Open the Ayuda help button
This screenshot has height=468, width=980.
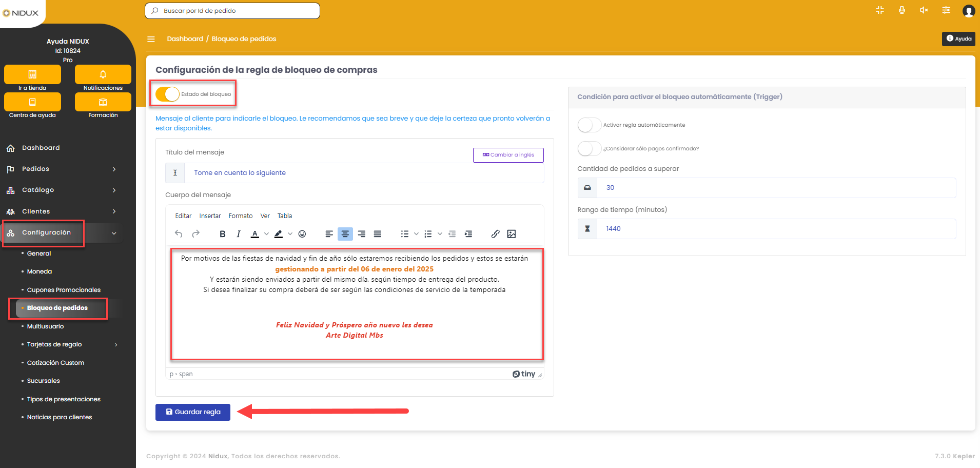[x=958, y=39]
